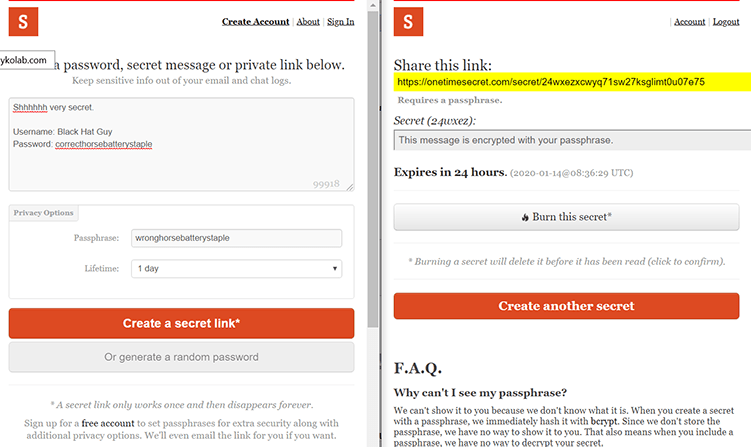Click Or generate a random password button
This screenshot has width=751, height=447.
(182, 357)
